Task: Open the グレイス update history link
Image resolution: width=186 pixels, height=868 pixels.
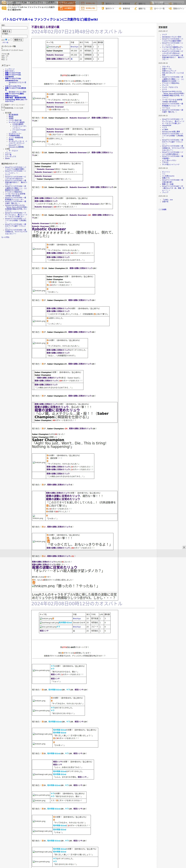Action: [165, 85]
